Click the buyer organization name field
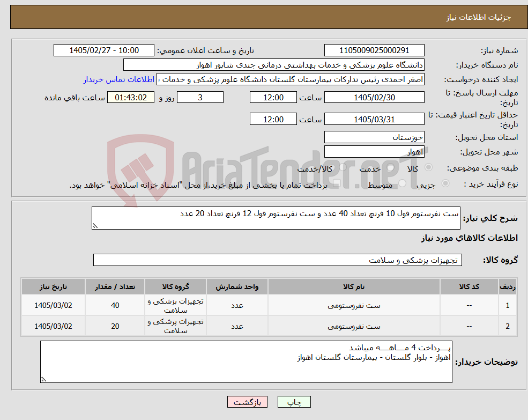 (274, 65)
